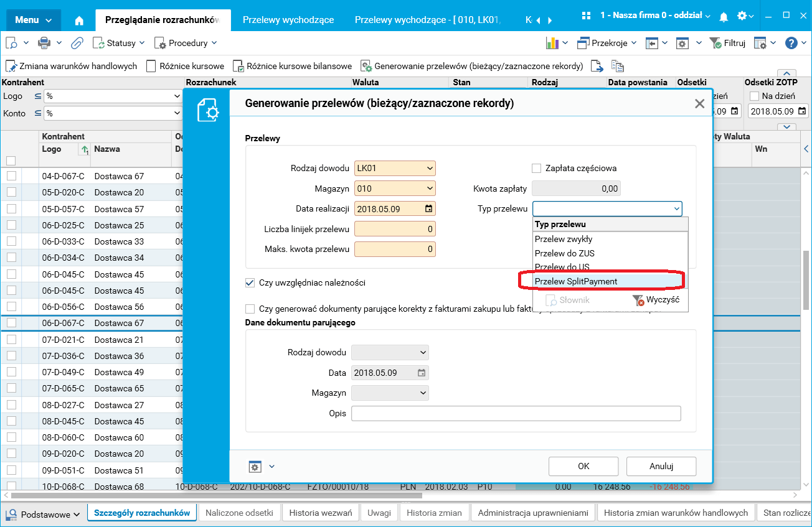This screenshot has width=812, height=527.
Task: Open the gear settings in title bar
Action: click(x=742, y=16)
